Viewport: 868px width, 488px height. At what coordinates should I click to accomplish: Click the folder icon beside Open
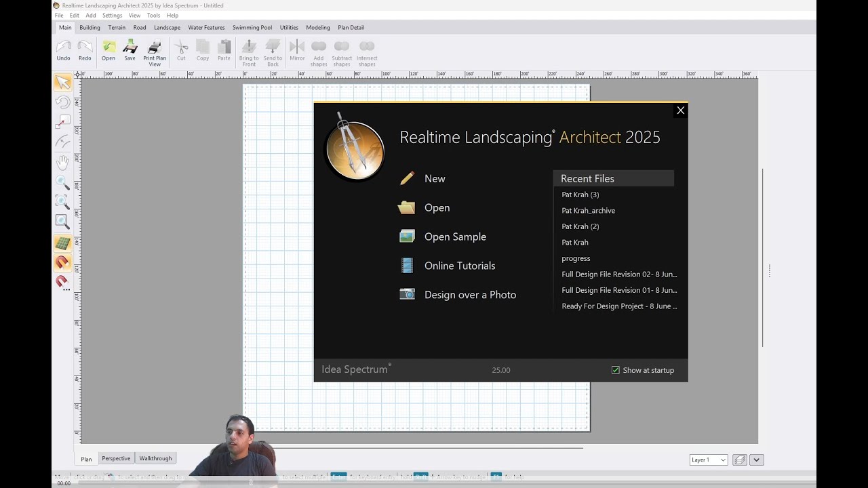tap(407, 207)
